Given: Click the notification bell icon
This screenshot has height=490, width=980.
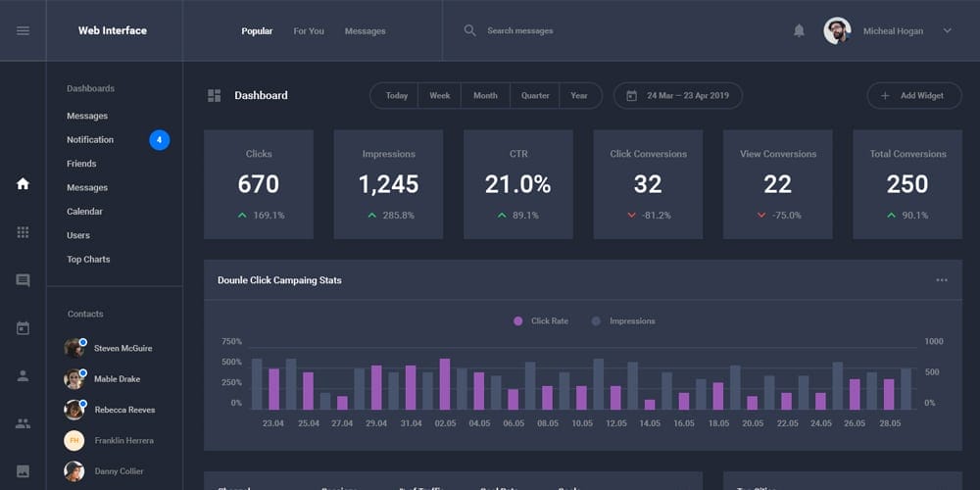Looking at the screenshot, I should pyautogui.click(x=799, y=30).
